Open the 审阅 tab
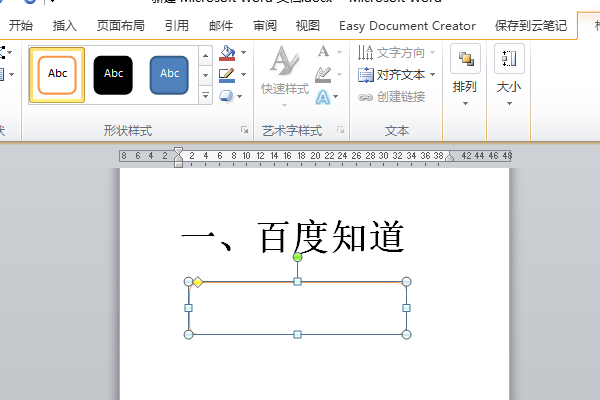 (x=265, y=26)
